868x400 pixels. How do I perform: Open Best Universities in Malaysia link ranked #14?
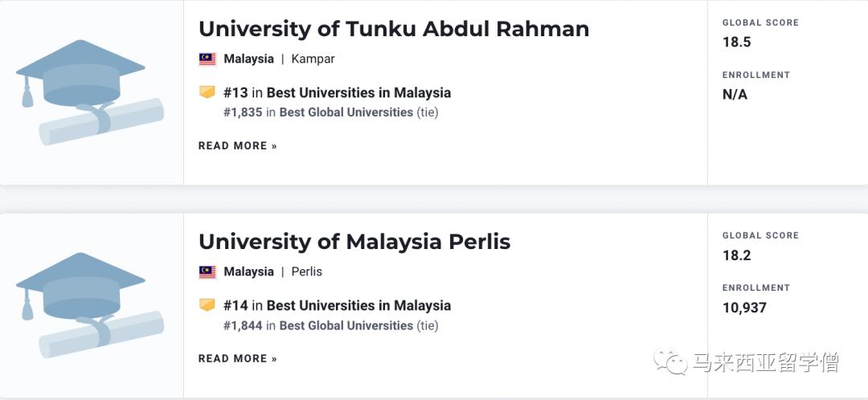pyautogui.click(x=358, y=305)
